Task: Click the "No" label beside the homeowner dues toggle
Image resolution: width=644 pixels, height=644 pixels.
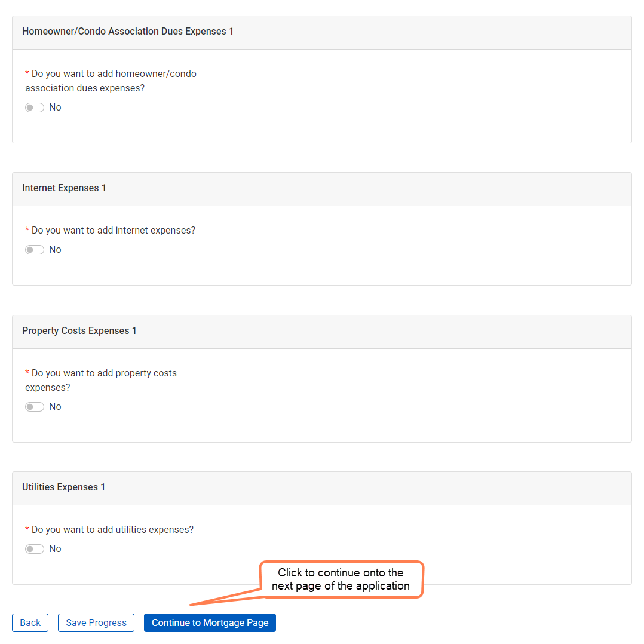Action: (x=55, y=108)
